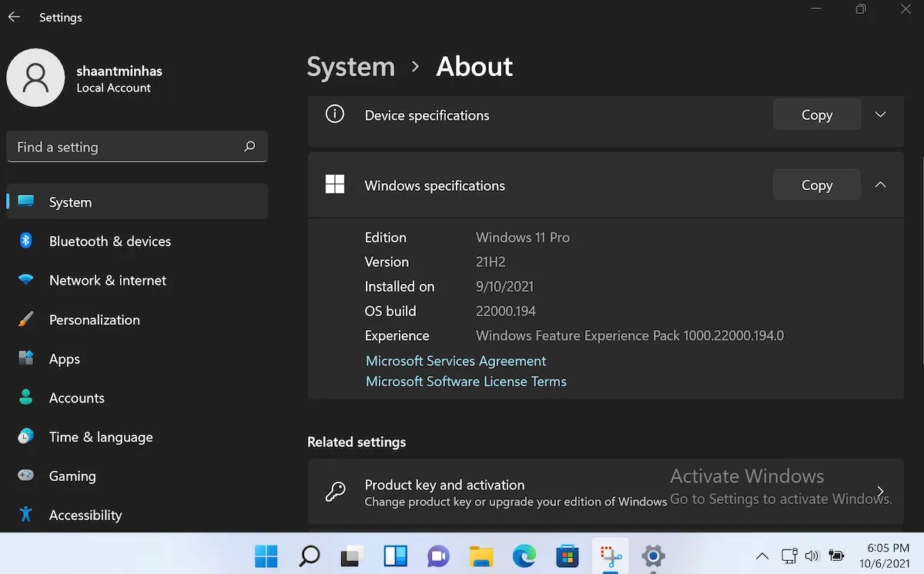Screen dimensions: 924x574
Task: Copy the Windows specifications details
Action: pos(816,185)
